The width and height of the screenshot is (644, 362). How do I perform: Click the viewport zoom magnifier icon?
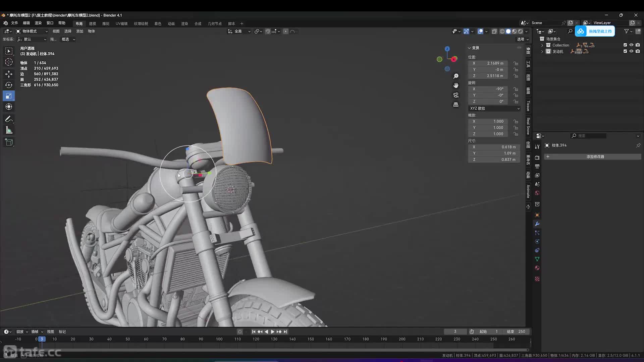point(456,76)
